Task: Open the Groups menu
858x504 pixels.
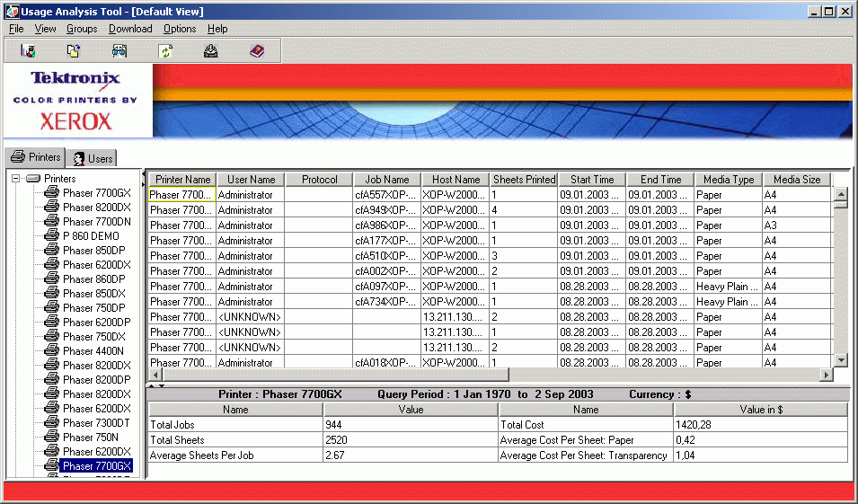Action: pyautogui.click(x=82, y=29)
